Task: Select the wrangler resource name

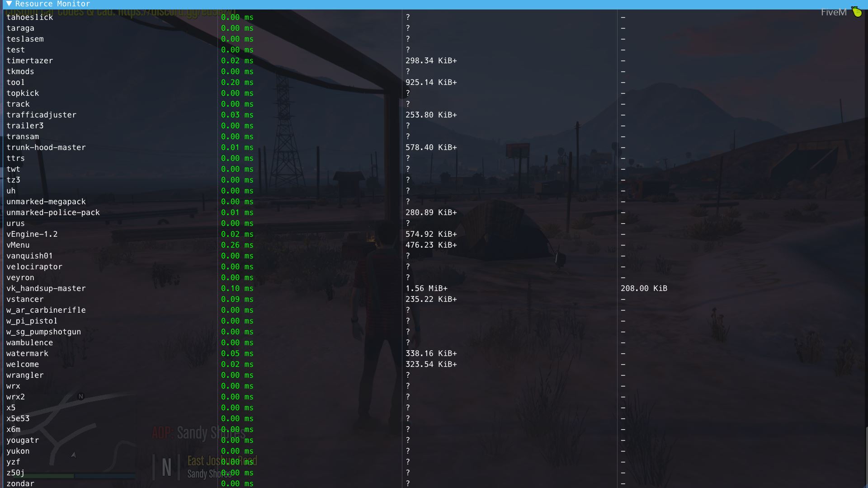Action: pyautogui.click(x=25, y=375)
